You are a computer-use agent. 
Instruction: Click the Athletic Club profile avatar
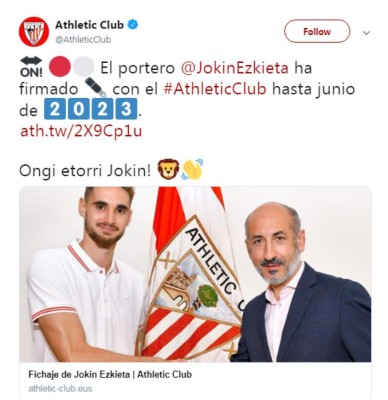pyautogui.click(x=34, y=32)
